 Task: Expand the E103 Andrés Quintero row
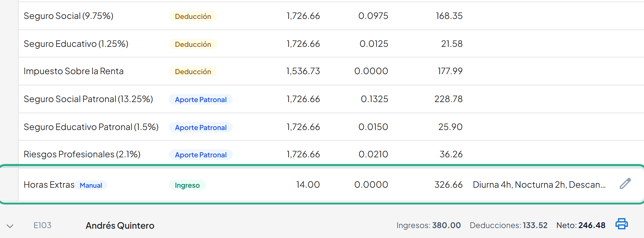10,226
